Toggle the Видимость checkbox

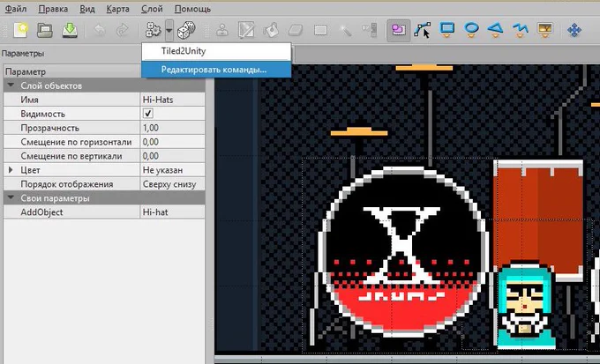(148, 114)
